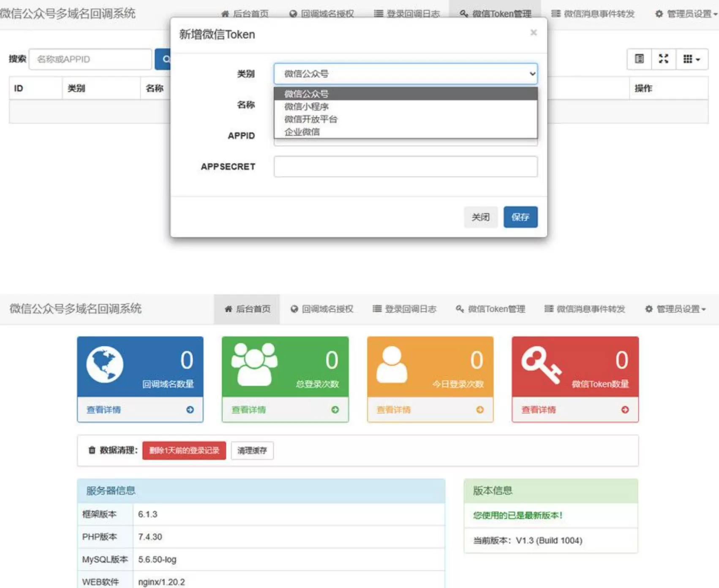Click the 服务器信息 panel header
719x588 pixels.
point(261,491)
